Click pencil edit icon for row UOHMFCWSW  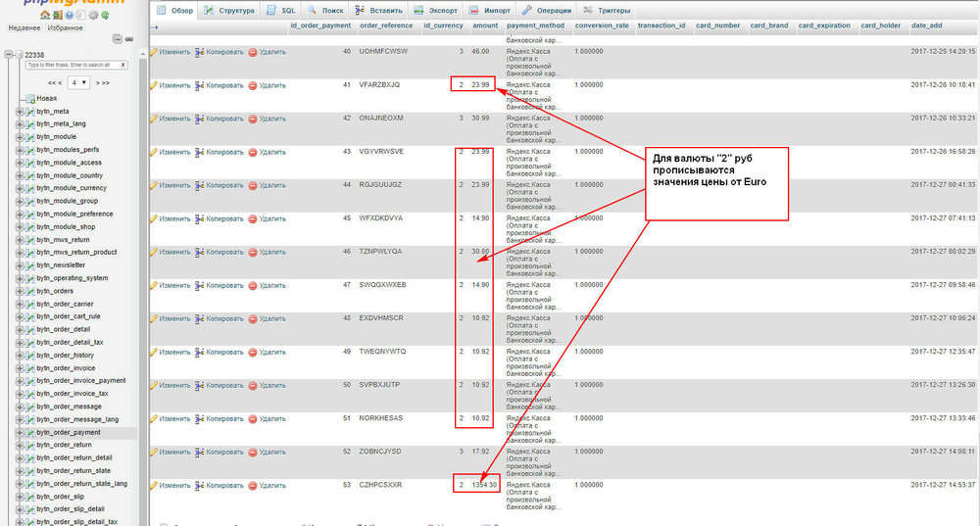tap(154, 52)
